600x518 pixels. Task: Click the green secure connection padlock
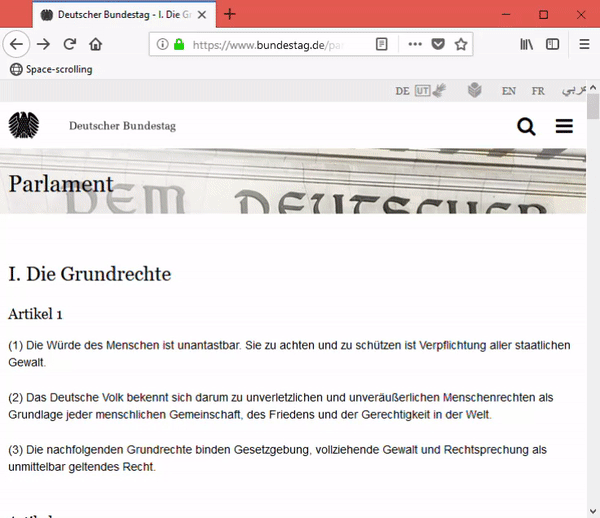[179, 44]
